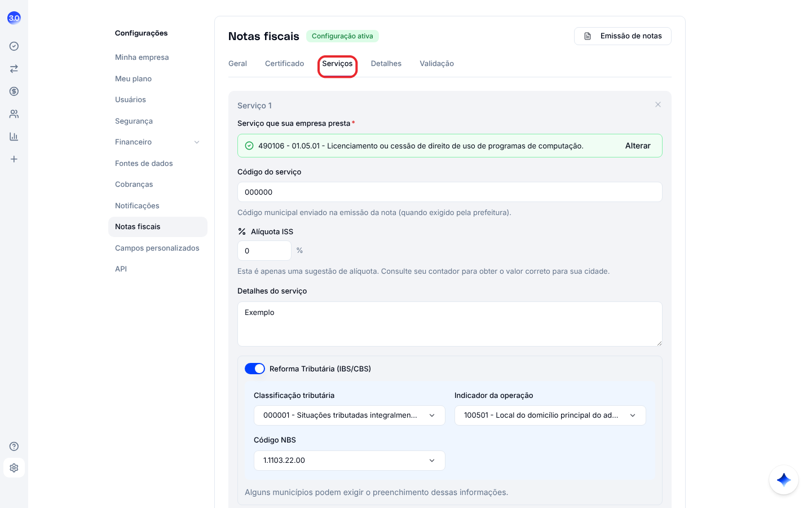Open the check-circle tasks icon in sidebar
Image resolution: width=812 pixels, height=508 pixels.
(x=14, y=46)
